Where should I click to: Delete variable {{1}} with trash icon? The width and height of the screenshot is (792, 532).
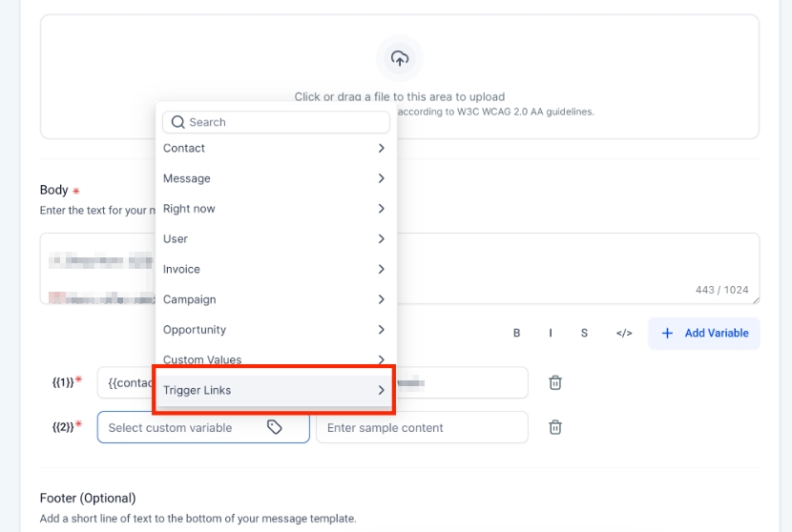555,382
